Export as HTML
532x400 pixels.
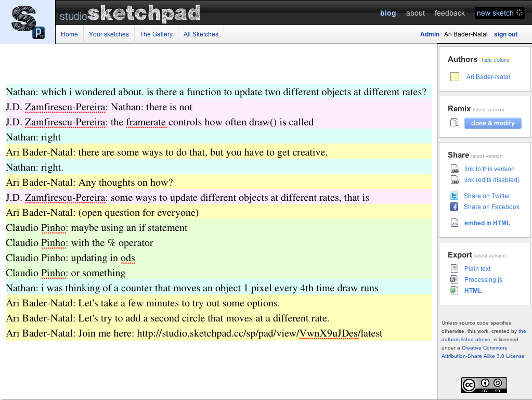point(473,291)
